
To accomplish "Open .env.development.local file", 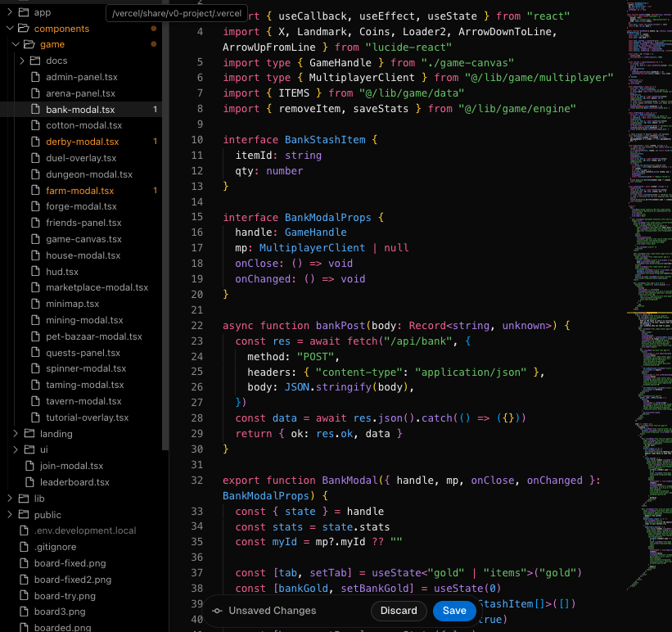I will [85, 530].
